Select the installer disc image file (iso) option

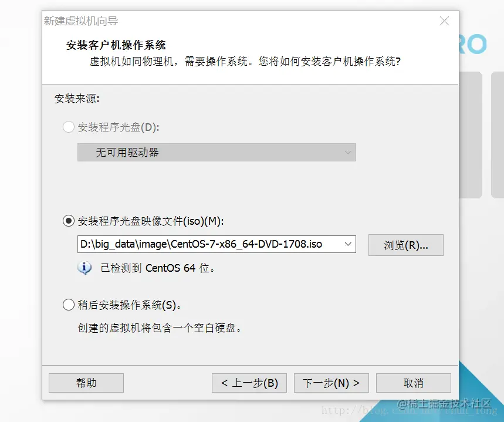(x=69, y=221)
